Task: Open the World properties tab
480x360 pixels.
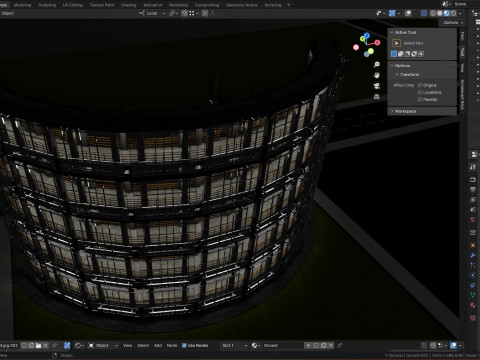Action: coord(473,220)
